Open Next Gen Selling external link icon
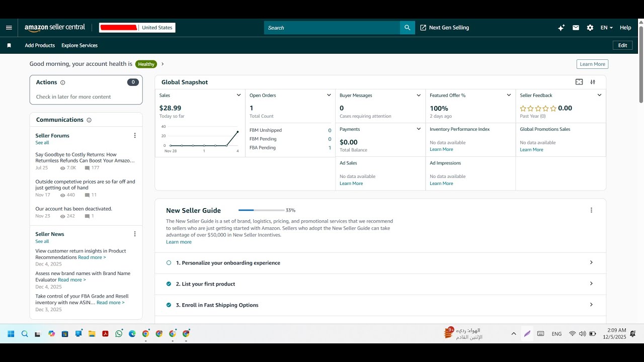This screenshot has height=362, width=644. (x=423, y=28)
